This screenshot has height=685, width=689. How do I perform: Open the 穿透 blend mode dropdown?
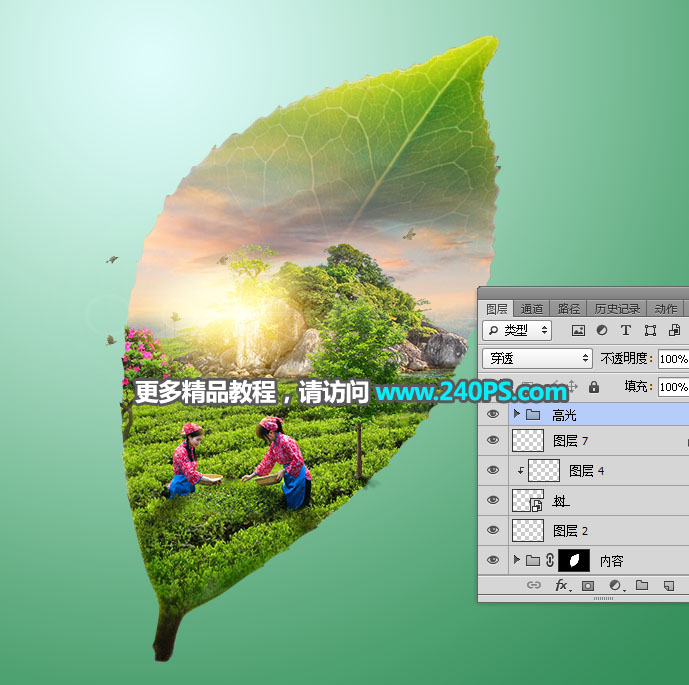[537, 359]
